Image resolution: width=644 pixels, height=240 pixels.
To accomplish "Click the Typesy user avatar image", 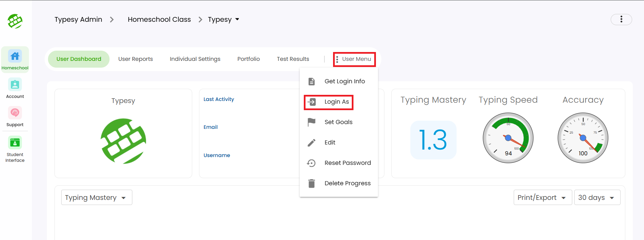I will click(123, 141).
